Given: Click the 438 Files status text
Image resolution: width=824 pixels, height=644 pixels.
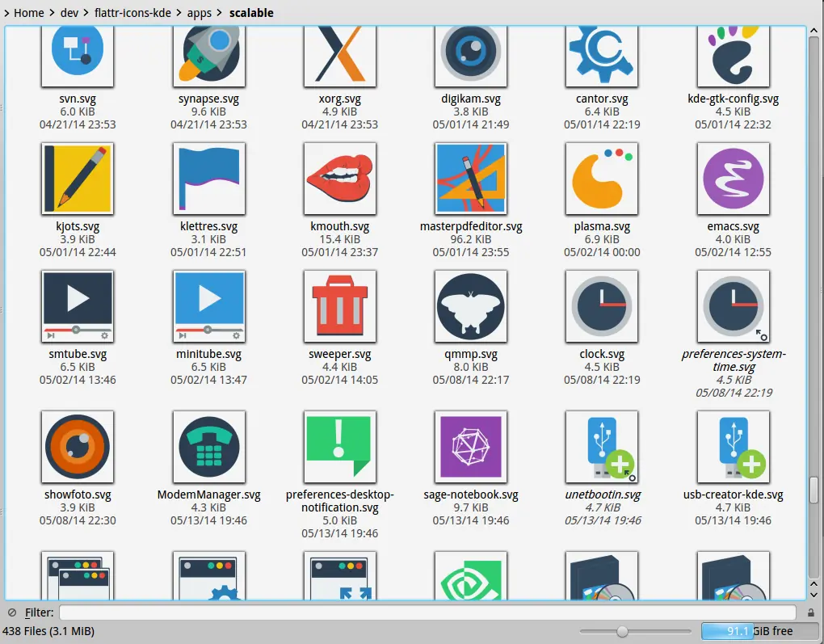Looking at the screenshot, I should pos(48,631).
